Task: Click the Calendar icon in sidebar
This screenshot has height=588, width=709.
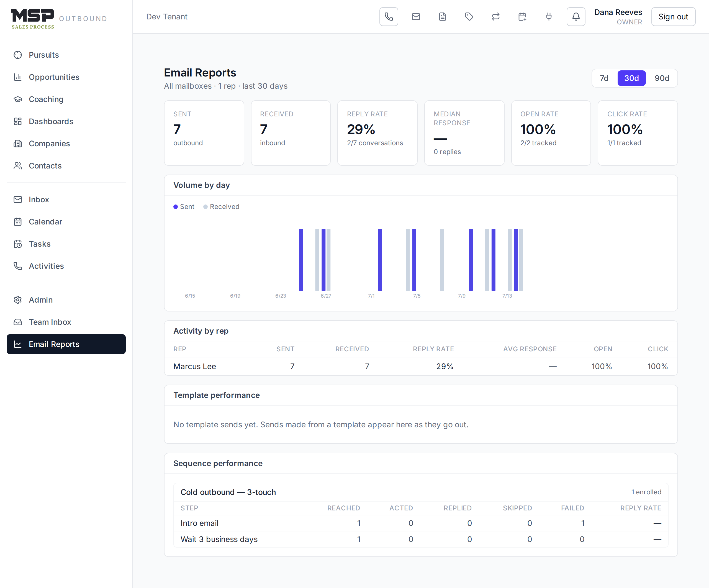Action: click(x=17, y=222)
